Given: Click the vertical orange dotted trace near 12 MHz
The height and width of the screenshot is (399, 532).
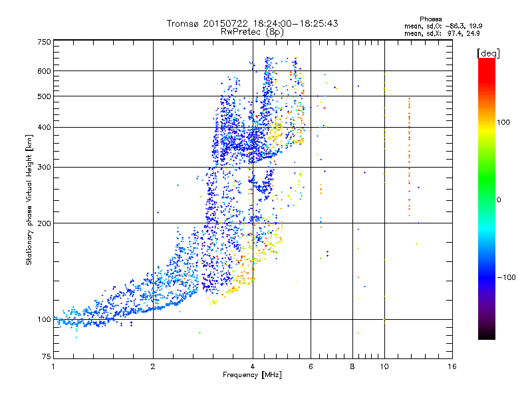Looking at the screenshot, I should (x=409, y=157).
